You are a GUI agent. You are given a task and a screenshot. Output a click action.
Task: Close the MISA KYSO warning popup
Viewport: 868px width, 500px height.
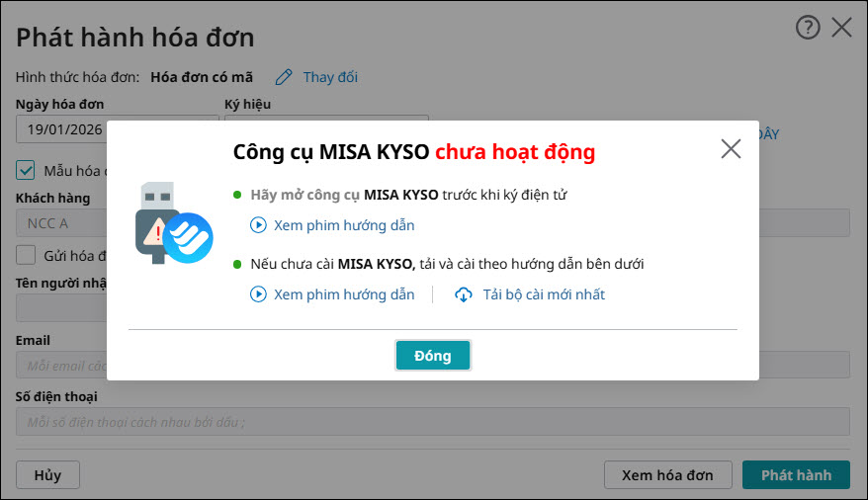tap(731, 148)
